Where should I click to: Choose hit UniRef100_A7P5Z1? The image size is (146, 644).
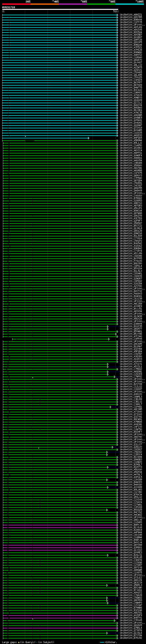tap(131, 48)
